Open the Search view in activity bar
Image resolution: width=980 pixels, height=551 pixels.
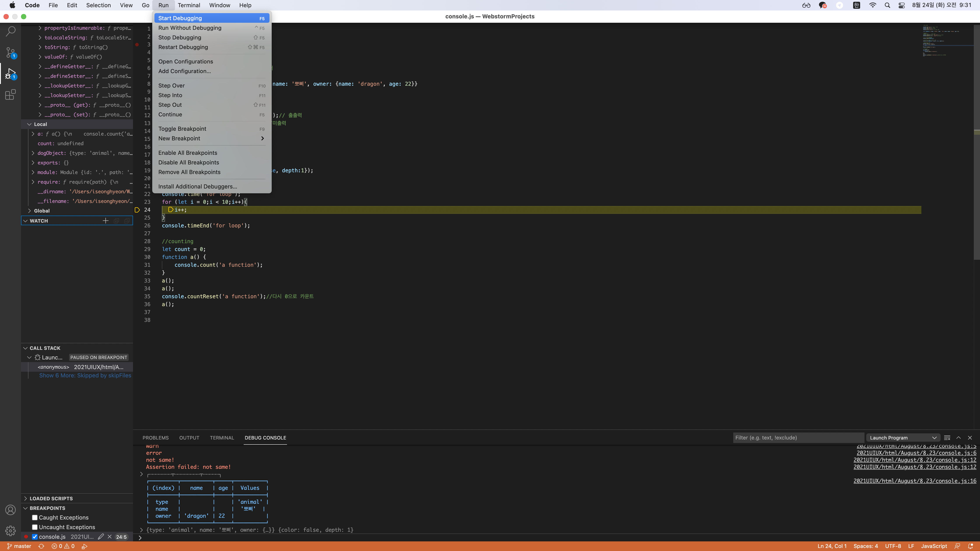[x=11, y=31]
